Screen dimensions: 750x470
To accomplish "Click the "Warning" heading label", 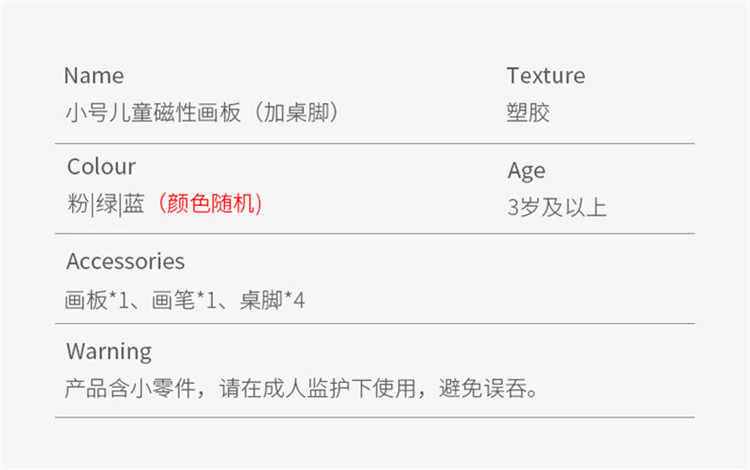I will (x=109, y=352).
